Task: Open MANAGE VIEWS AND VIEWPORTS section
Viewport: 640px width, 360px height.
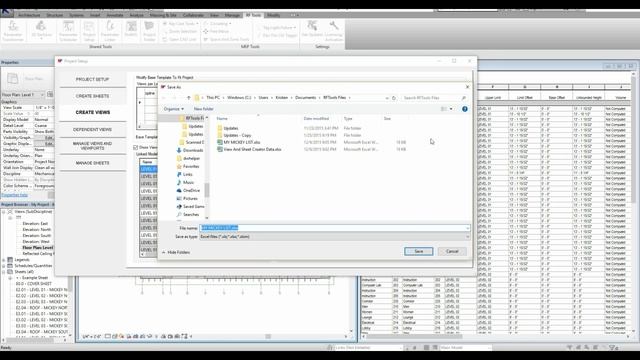Action: point(92,146)
